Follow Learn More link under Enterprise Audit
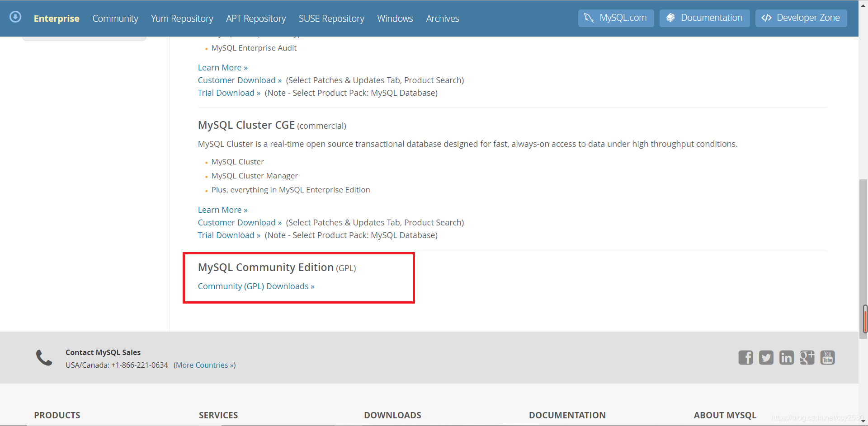Image resolution: width=868 pixels, height=426 pixels. pyautogui.click(x=223, y=68)
